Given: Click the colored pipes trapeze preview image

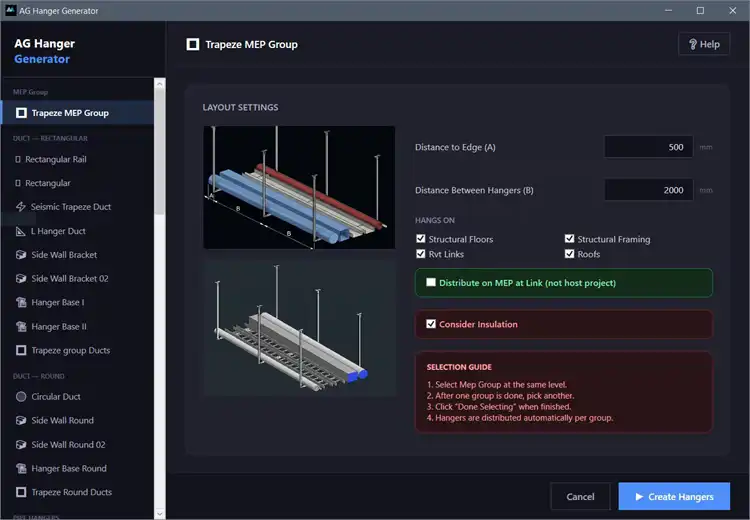Looking at the screenshot, I should (299, 187).
